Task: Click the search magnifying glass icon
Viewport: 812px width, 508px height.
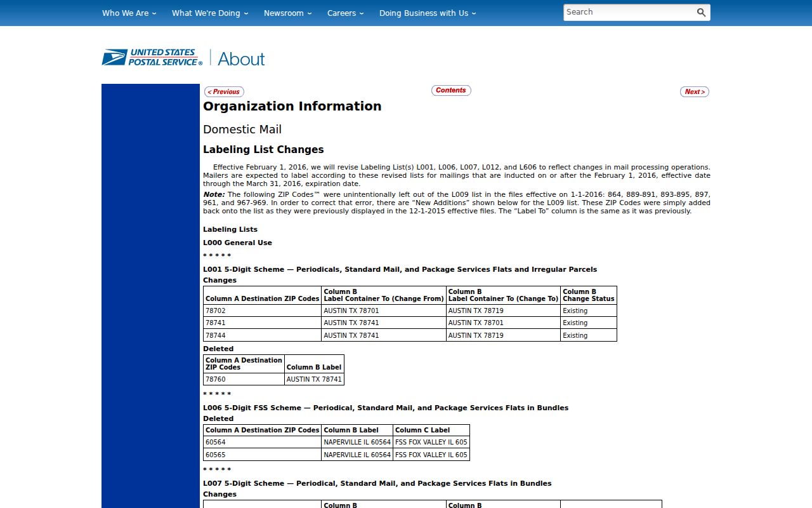Action: click(x=701, y=12)
